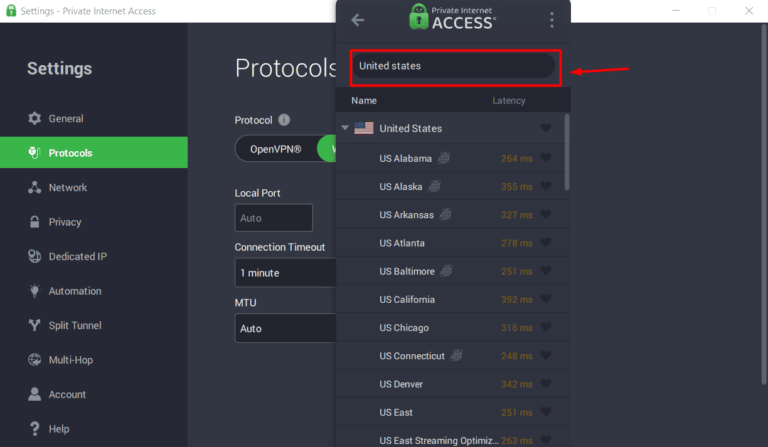Screen dimensions: 768x447
Task: Toggle favorite heart for US Chicago
Action: point(545,328)
